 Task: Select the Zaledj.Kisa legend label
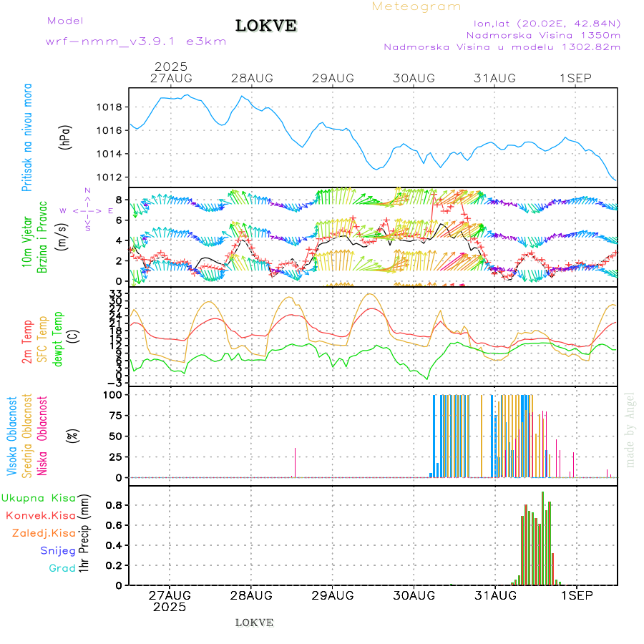(x=44, y=533)
